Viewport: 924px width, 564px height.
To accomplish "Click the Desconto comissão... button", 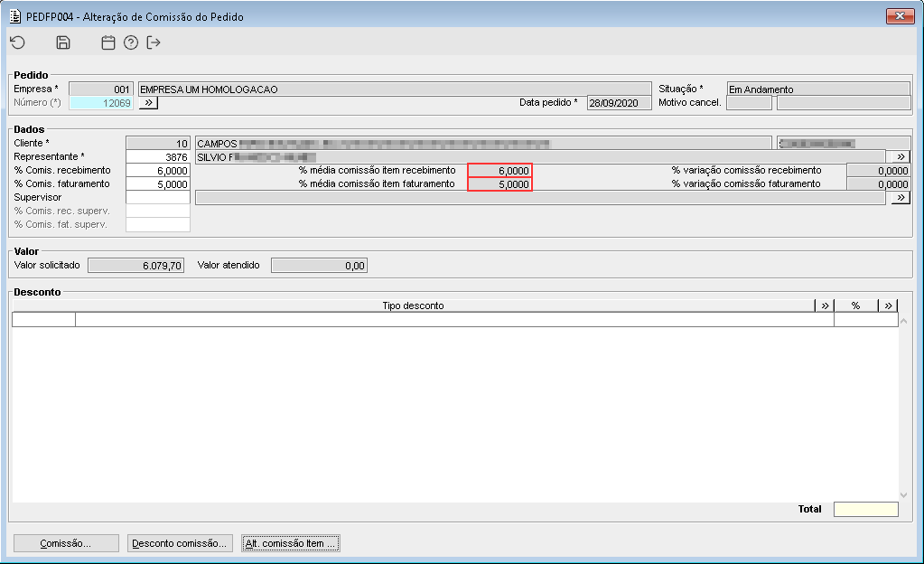I will coord(180,543).
